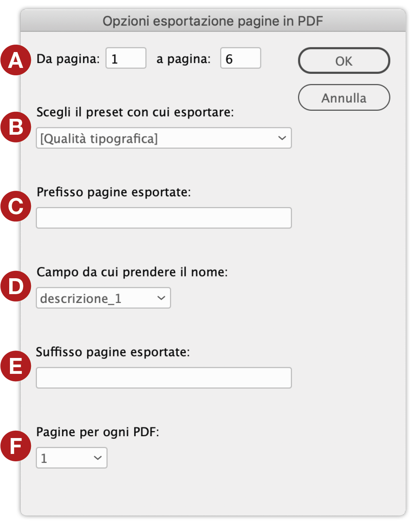The height and width of the screenshot is (527, 420).
Task: Confirm the export with OK
Action: click(344, 61)
